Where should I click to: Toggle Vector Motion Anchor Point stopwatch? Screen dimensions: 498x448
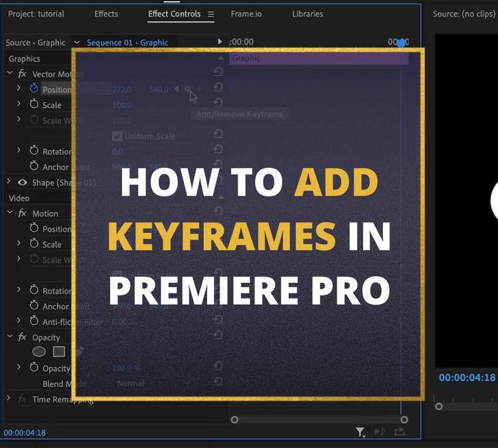point(34,166)
